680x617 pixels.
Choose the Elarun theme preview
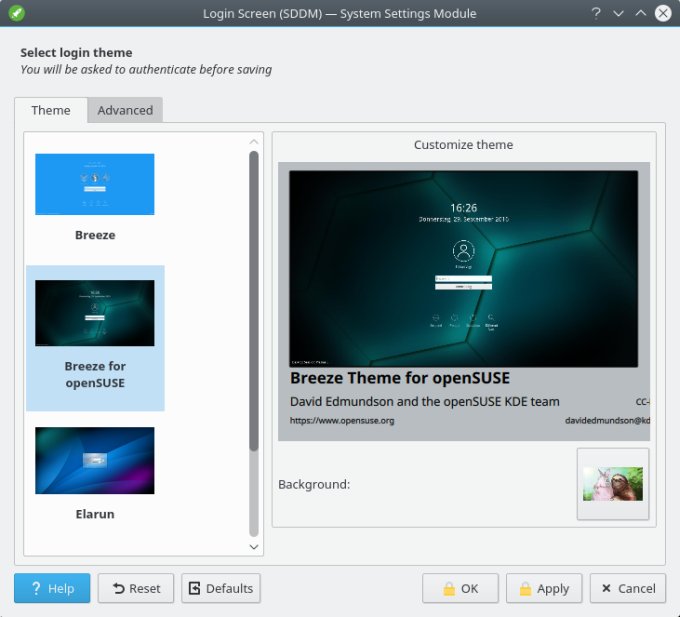pyautogui.click(x=95, y=461)
